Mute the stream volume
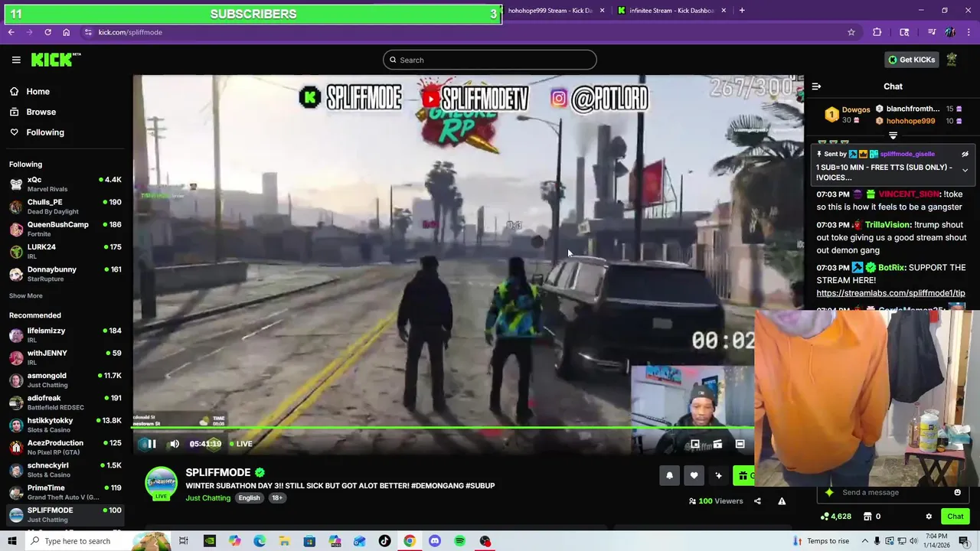 coord(175,444)
